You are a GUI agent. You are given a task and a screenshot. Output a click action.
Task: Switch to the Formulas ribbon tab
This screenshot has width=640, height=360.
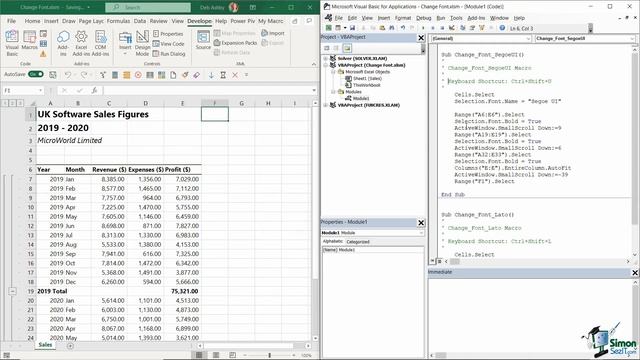coord(118,21)
